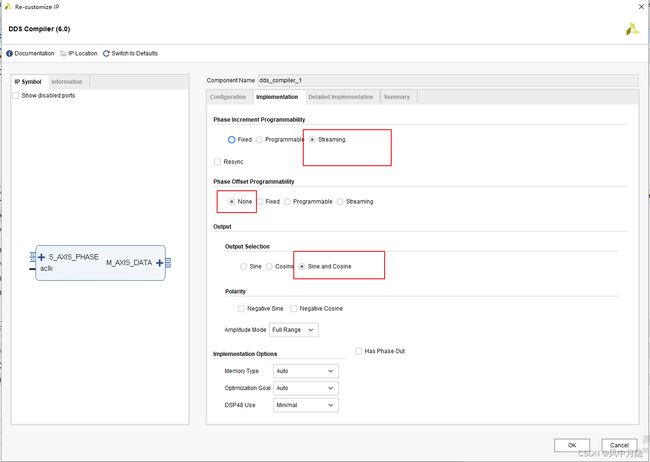This screenshot has width=650, height=462.
Task: Click the Re-customize IP title bar icon
Action: click(8, 7)
